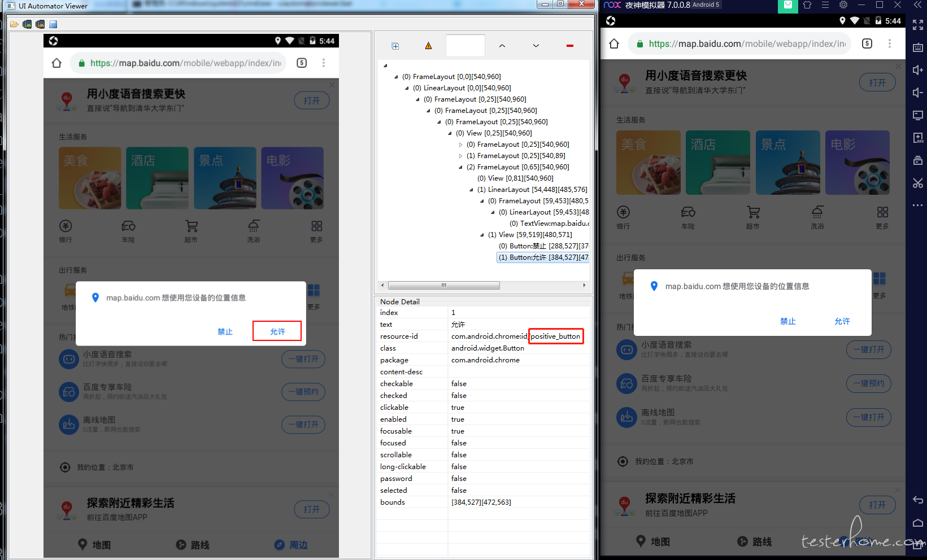This screenshot has height=560, width=927.
Task: Click the tree scrollbar right arrow
Action: pyautogui.click(x=584, y=285)
